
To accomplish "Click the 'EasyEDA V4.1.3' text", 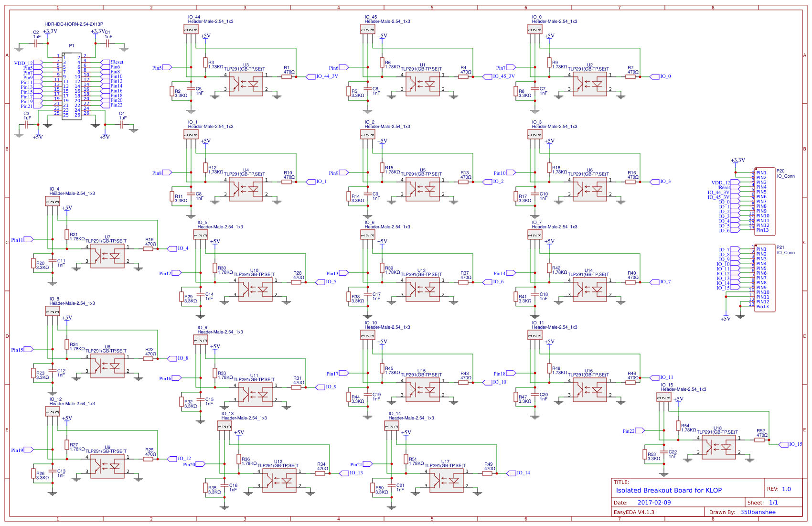I will pyautogui.click(x=634, y=512).
